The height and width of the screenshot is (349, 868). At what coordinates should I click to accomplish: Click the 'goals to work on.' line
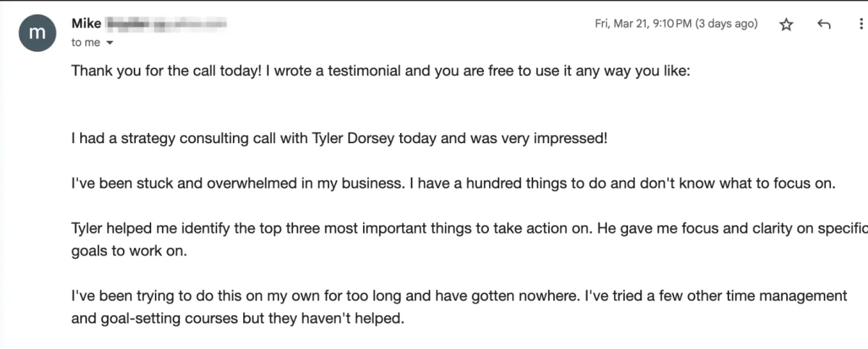click(x=119, y=251)
